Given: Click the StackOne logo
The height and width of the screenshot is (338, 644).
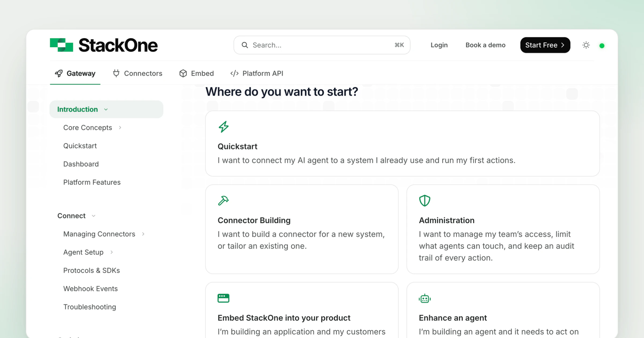Looking at the screenshot, I should click(x=104, y=45).
